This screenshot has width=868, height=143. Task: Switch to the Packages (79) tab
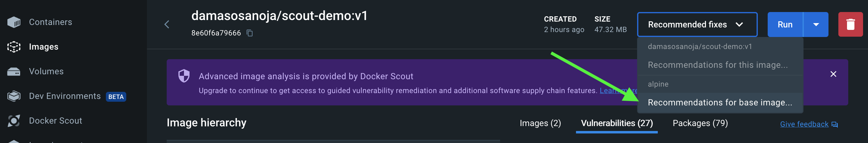click(x=700, y=123)
